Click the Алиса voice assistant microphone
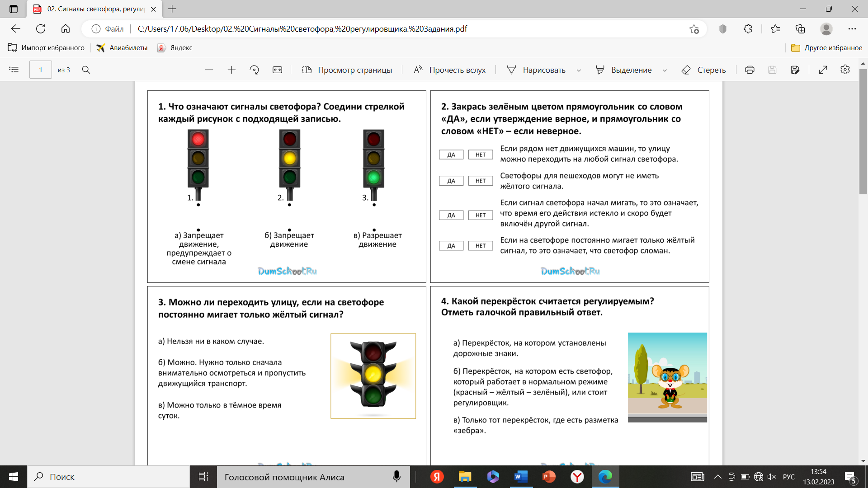This screenshot has width=868, height=488. pyautogui.click(x=396, y=477)
